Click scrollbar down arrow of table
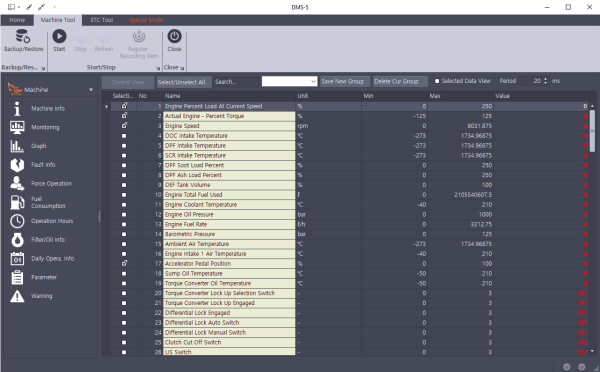600x372 pixels. click(x=592, y=351)
